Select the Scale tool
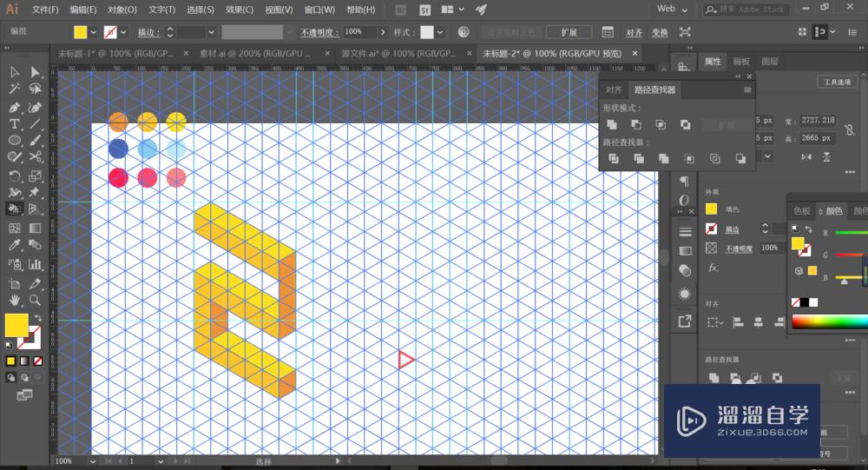The image size is (868, 470). point(35,175)
